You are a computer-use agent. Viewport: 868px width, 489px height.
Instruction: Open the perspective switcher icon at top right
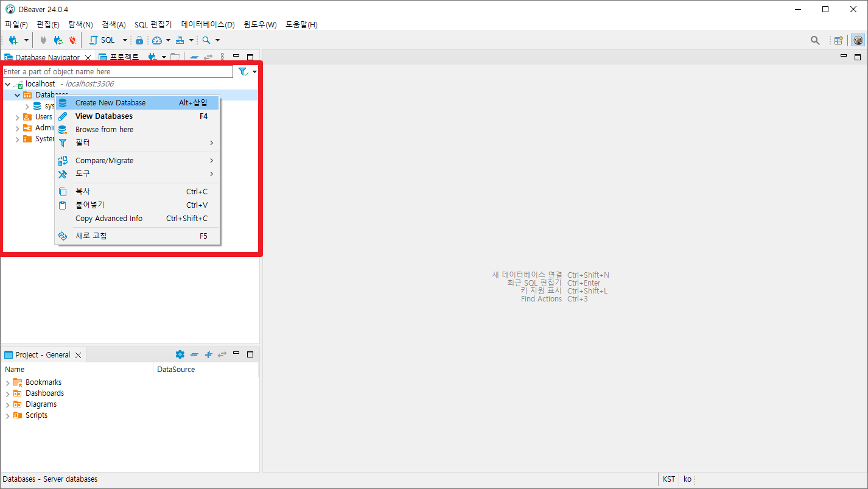point(839,40)
